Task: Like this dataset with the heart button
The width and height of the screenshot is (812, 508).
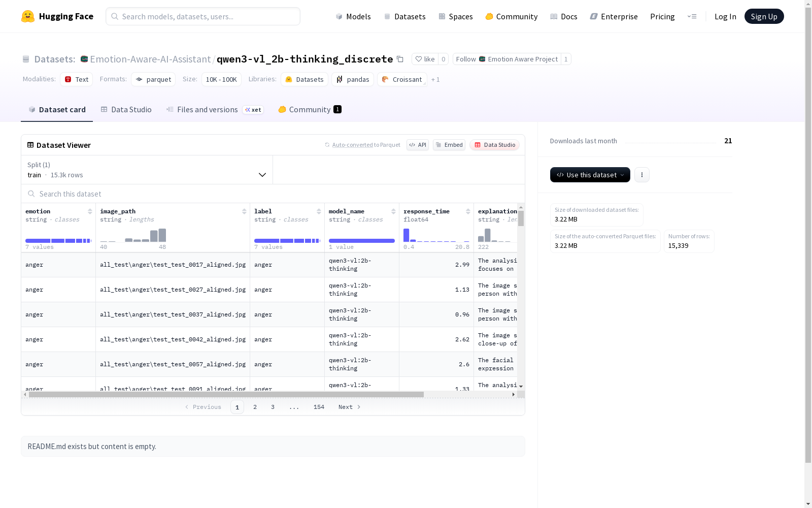Action: [x=425, y=59]
